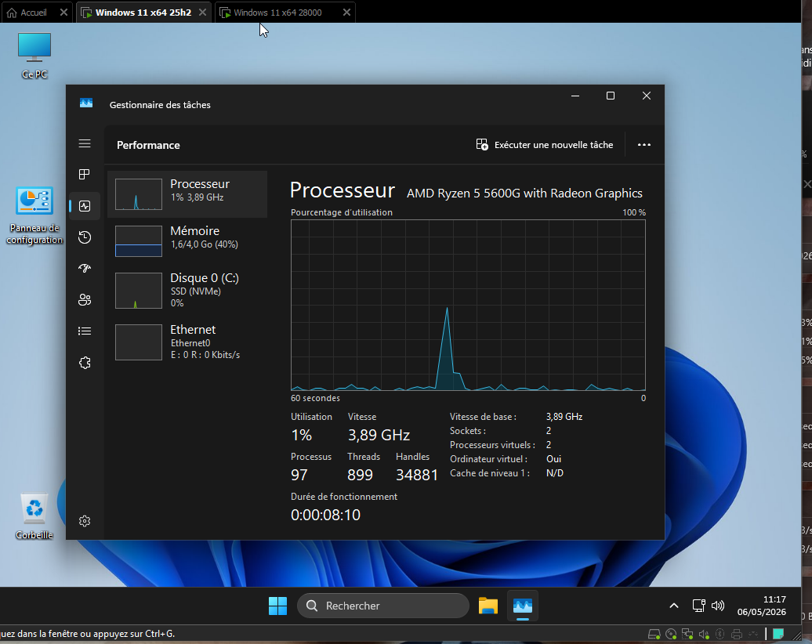Open three-dots more options menu
The width and height of the screenshot is (812, 644).
(643, 145)
